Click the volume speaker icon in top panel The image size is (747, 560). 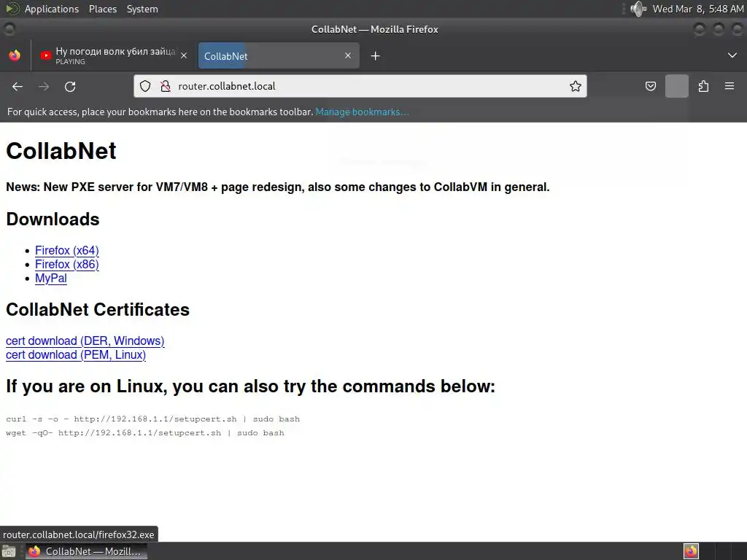[638, 9]
